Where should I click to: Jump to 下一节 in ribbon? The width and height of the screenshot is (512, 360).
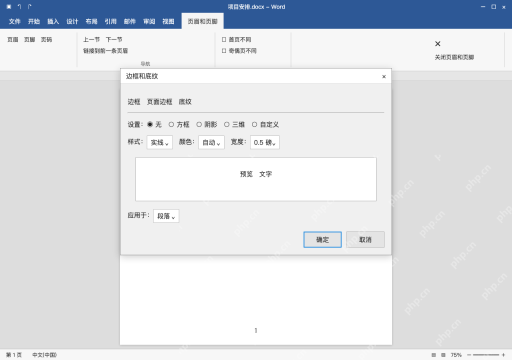pos(114,40)
